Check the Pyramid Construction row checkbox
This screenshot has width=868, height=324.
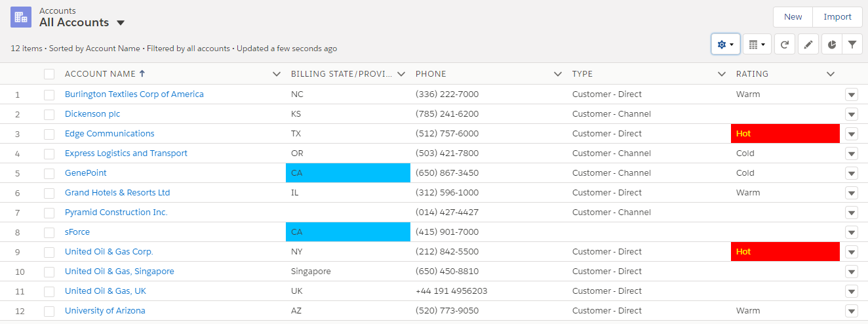pyautogui.click(x=49, y=213)
